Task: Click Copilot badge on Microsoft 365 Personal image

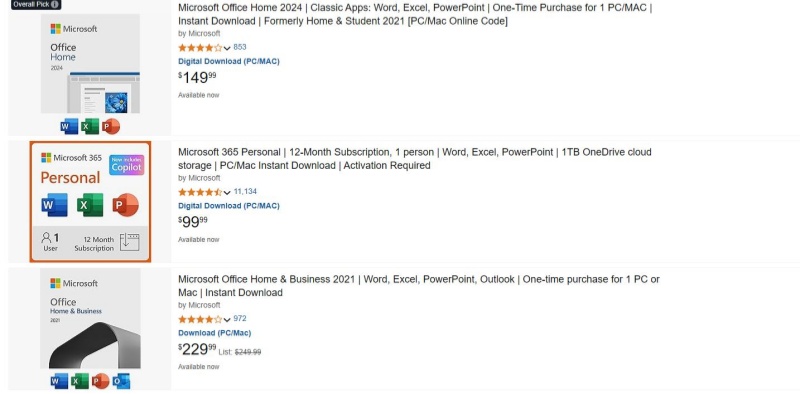Action: coord(127,165)
